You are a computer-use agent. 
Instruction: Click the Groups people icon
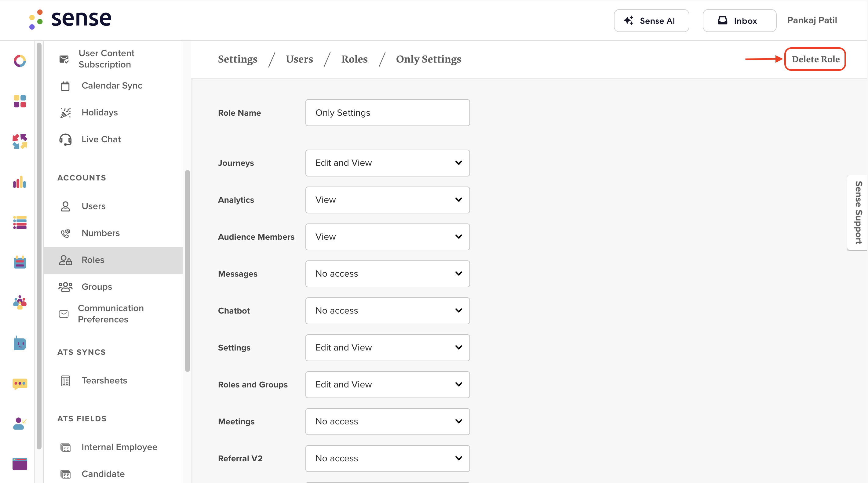click(65, 287)
